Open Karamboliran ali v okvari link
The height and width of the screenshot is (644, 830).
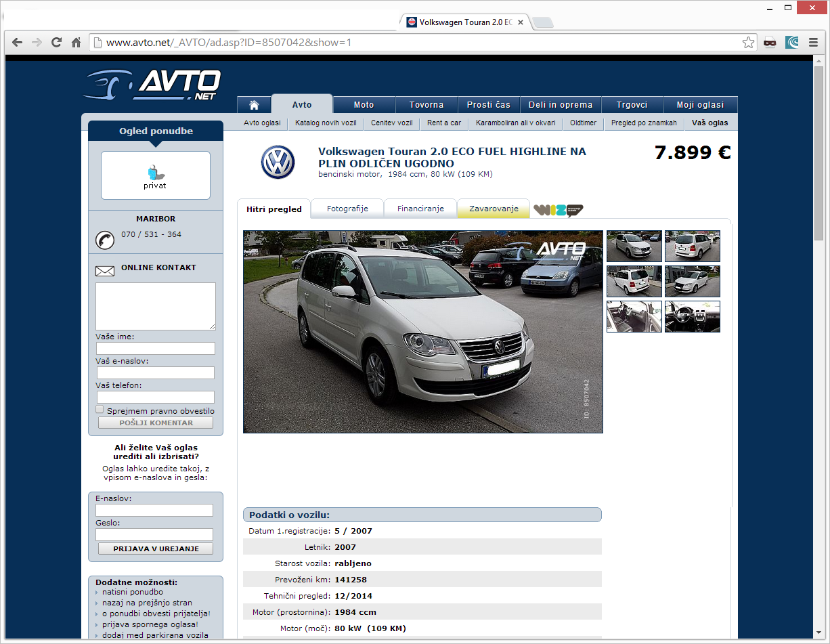coord(516,123)
